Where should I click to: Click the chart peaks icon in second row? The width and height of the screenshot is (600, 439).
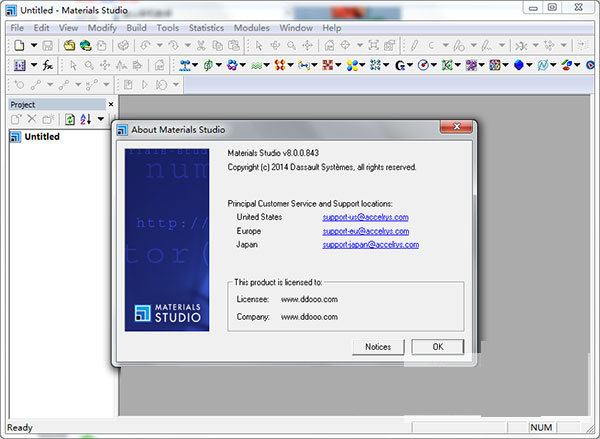pyautogui.click(x=121, y=65)
